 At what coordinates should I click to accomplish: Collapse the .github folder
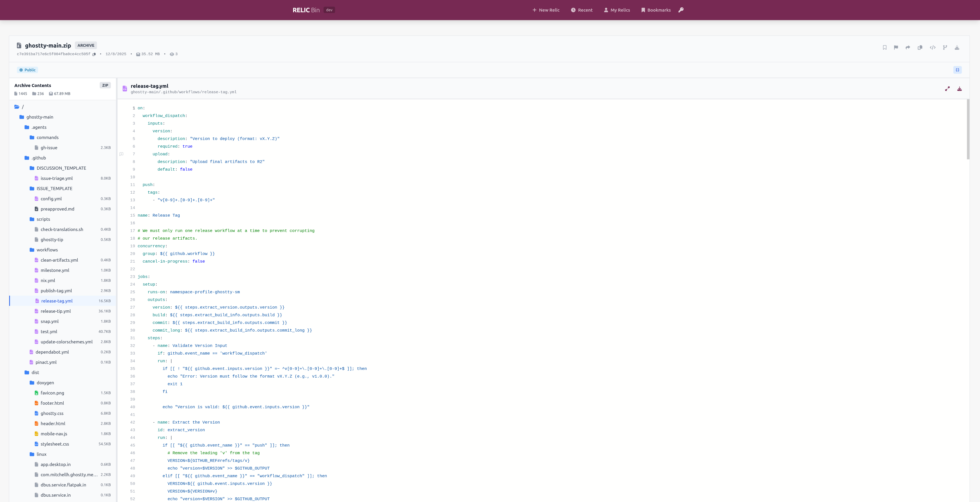click(62, 158)
